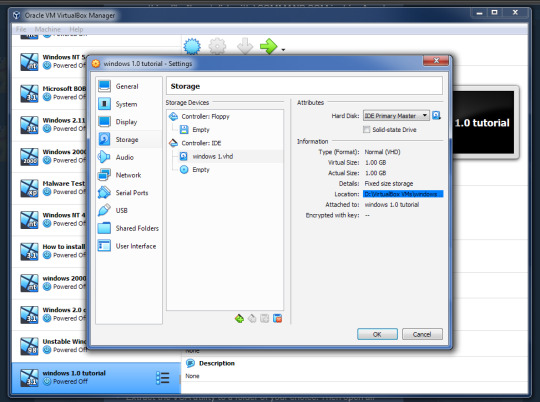
Task: Select Controller: Floppy in storage tree
Action: (205, 116)
